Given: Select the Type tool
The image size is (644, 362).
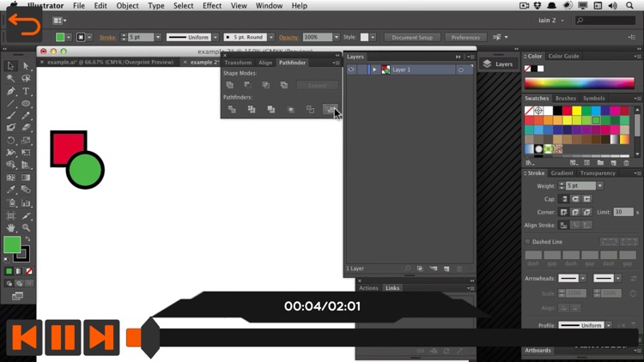Looking at the screenshot, I should [x=26, y=91].
